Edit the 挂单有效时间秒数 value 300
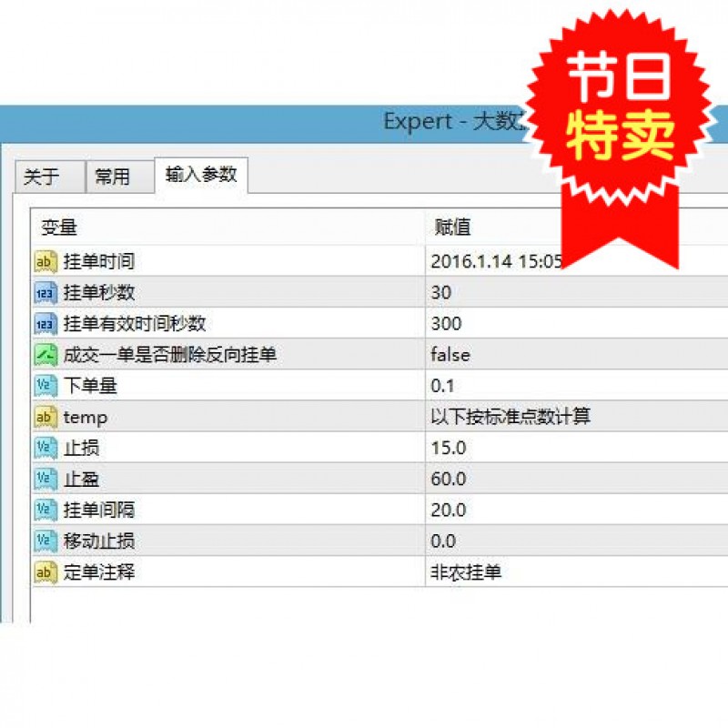 click(x=446, y=324)
